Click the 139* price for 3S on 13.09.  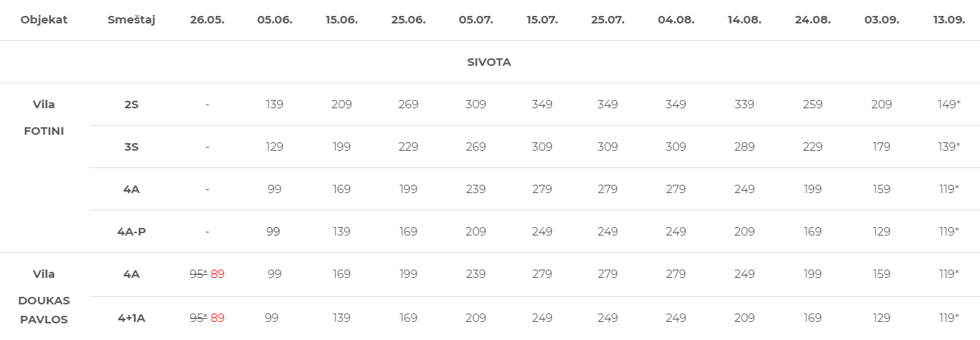tap(949, 147)
